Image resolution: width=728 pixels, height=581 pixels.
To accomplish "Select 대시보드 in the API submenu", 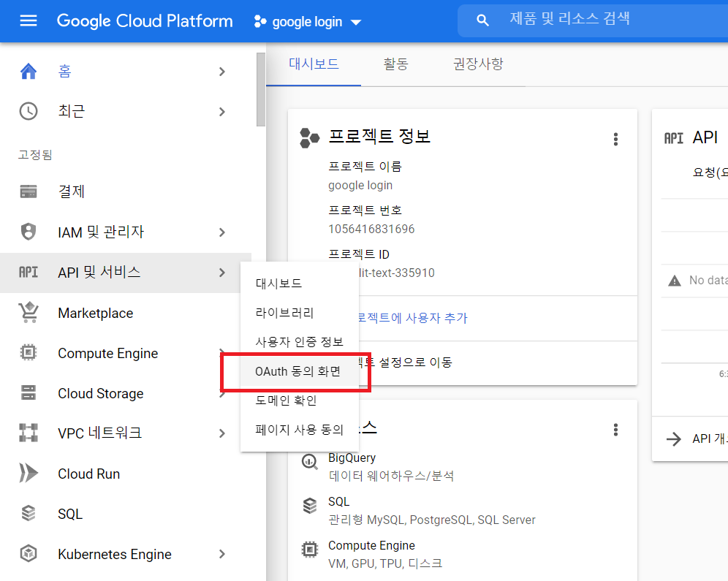I will (300, 283).
